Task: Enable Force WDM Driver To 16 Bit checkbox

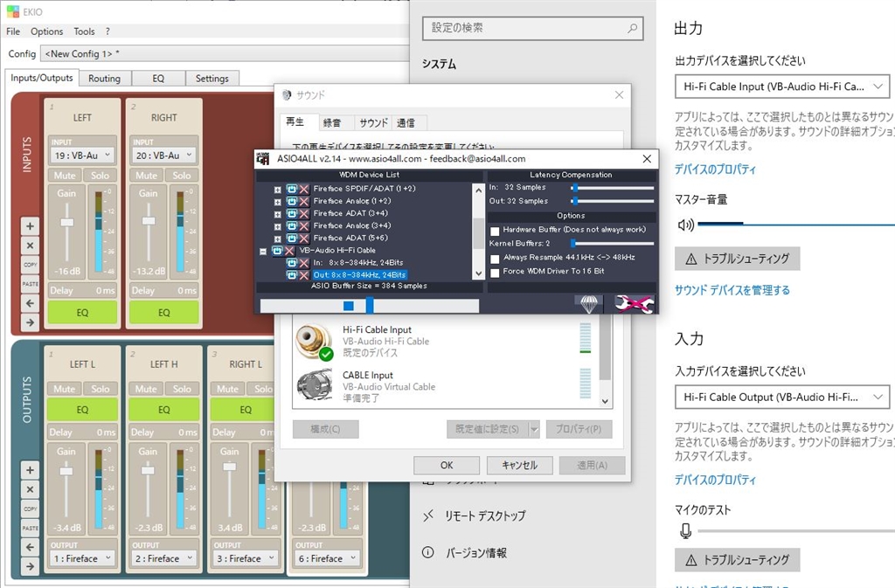Action: click(x=495, y=273)
